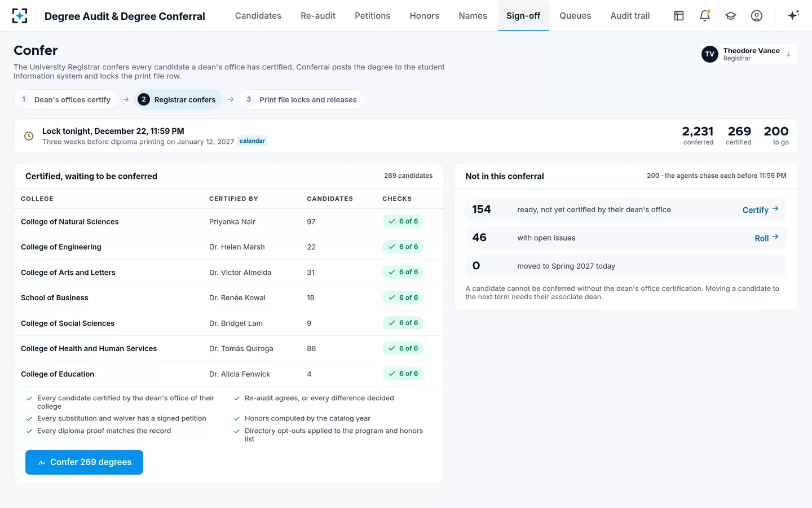
Task: Expand the Theodore Vance role switcher
Action: [x=748, y=54]
